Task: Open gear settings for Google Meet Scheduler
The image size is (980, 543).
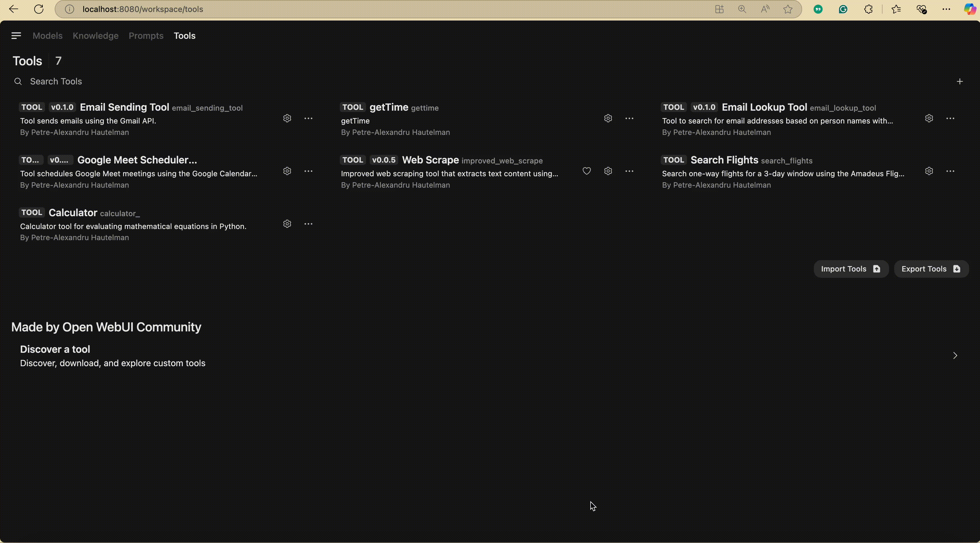Action: click(287, 171)
